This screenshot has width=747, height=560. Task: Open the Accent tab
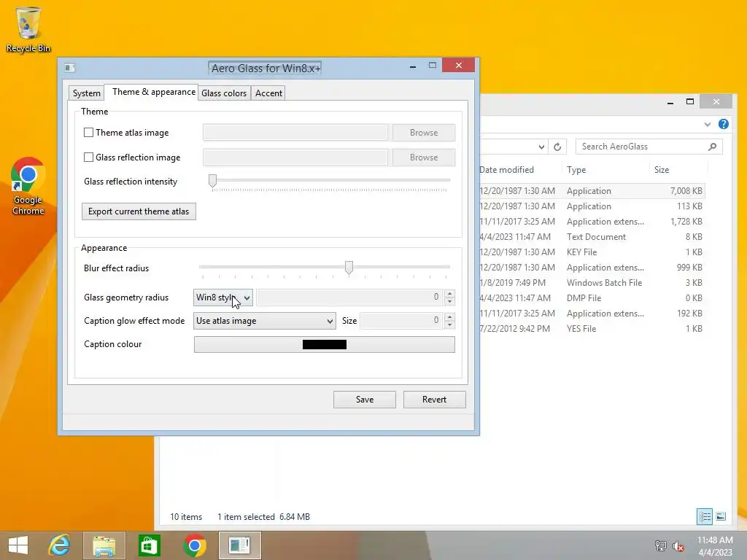(268, 93)
